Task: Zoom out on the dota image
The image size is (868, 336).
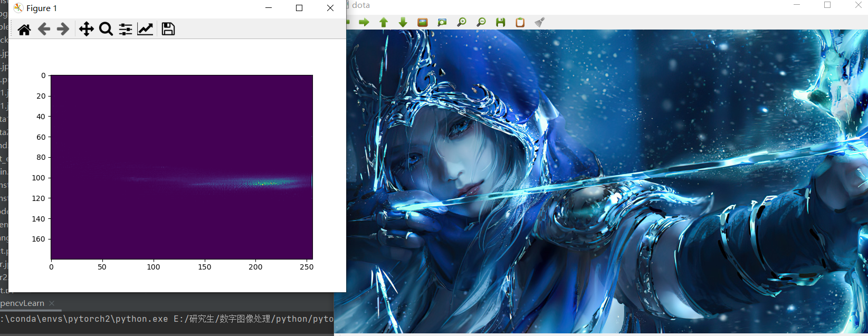Action: (481, 22)
